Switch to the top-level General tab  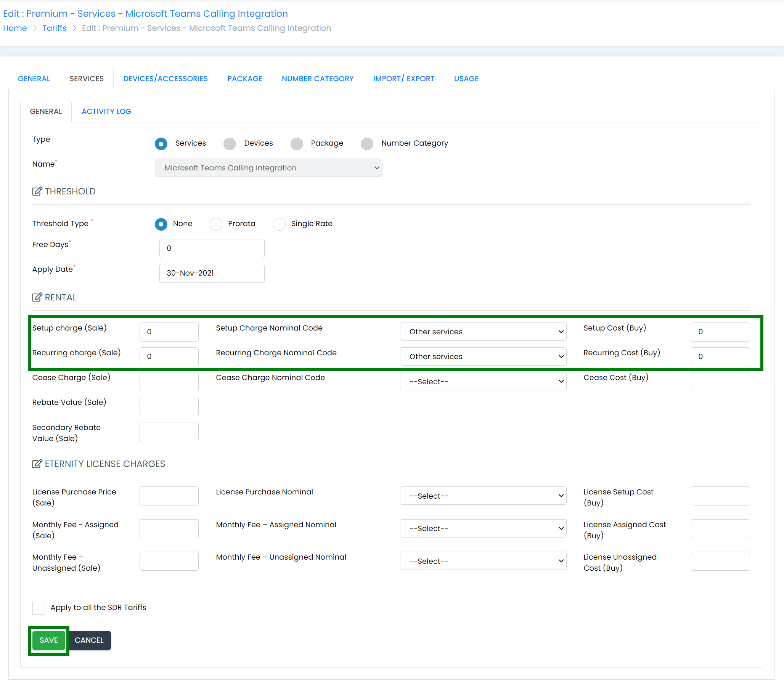[x=34, y=79]
